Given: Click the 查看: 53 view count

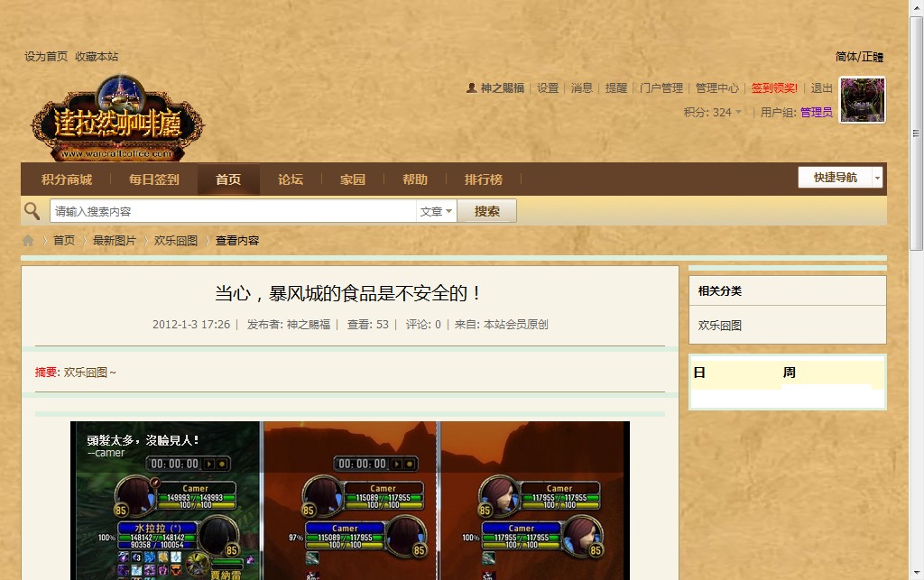Looking at the screenshot, I should tap(368, 324).
